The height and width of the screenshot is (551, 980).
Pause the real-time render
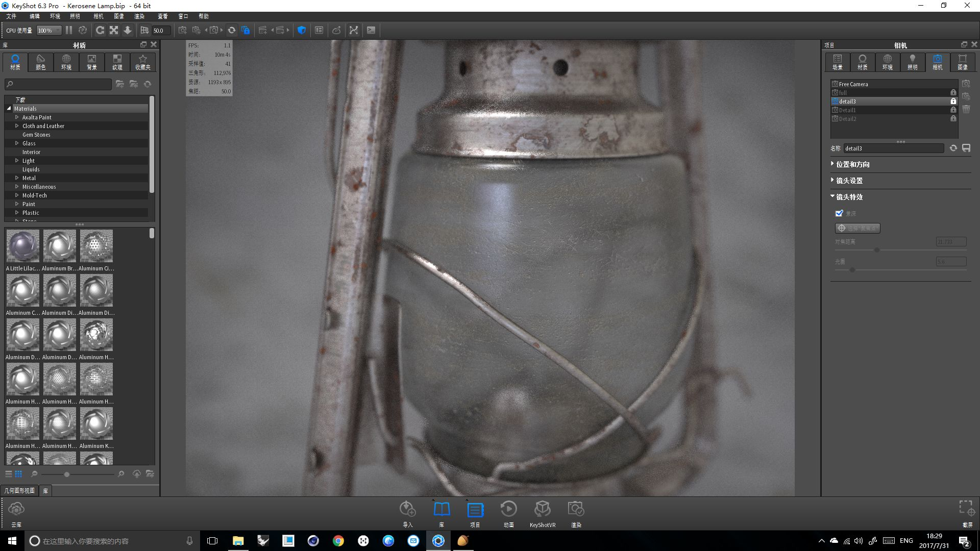coord(69,31)
